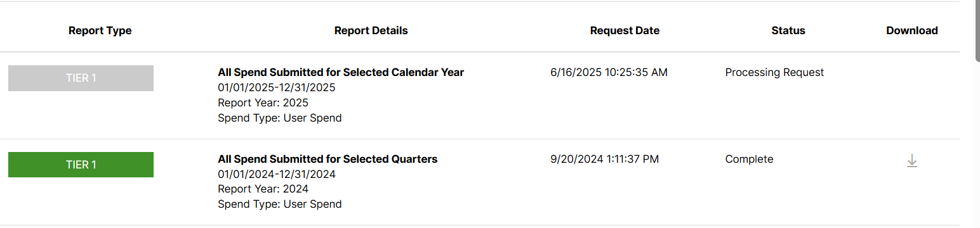Click the 01/01/2025-12/31/2025 date range

coord(277,87)
